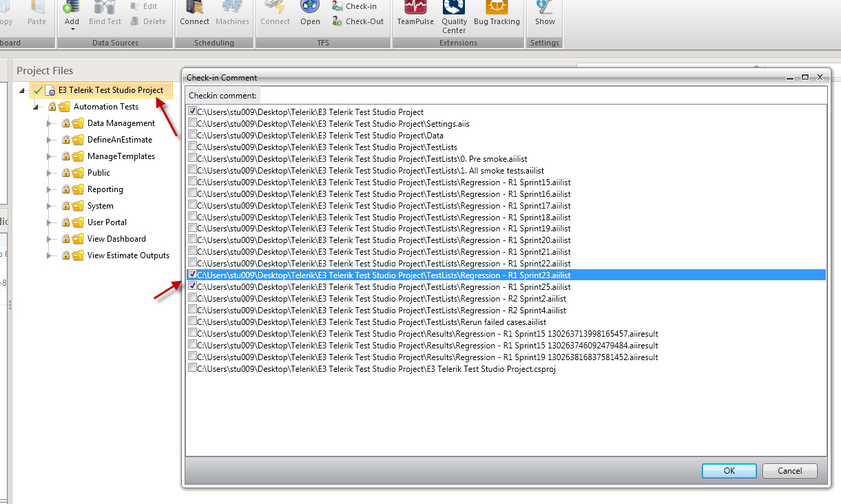Screen dimensions: 841x504
Task: Select the R1 Sprint19 130263816837581452.aiiresult row
Action: (506, 357)
